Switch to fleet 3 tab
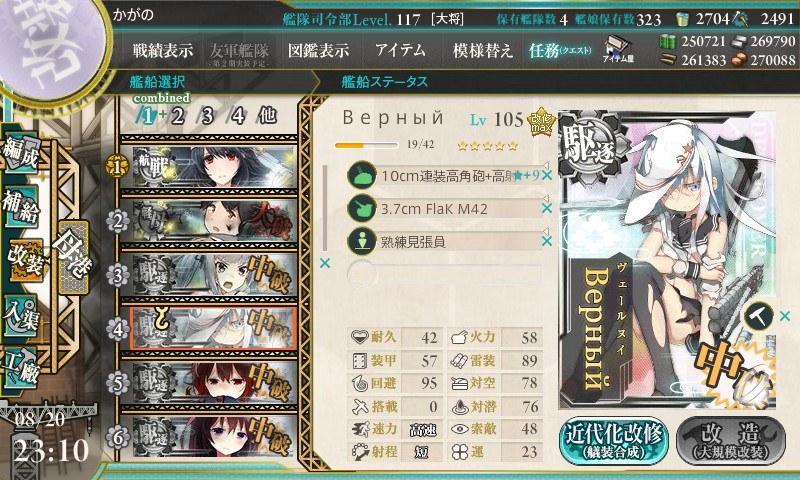This screenshot has height=480, width=800. click(207, 116)
